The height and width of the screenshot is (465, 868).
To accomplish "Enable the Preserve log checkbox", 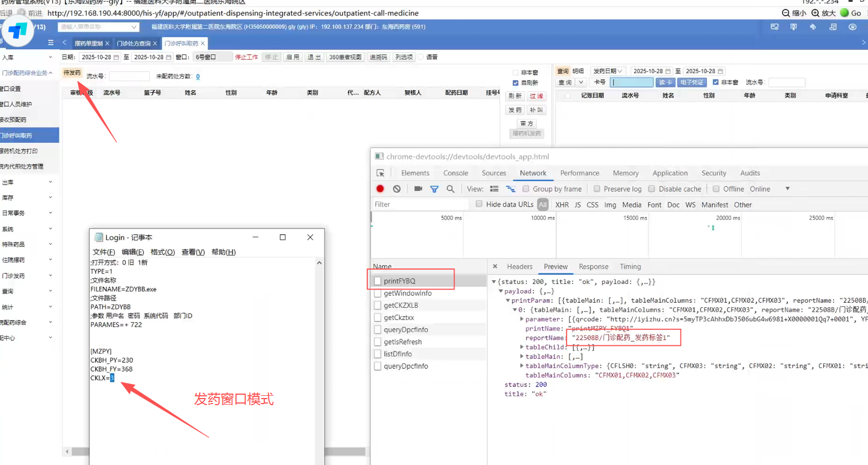I will tap(597, 189).
